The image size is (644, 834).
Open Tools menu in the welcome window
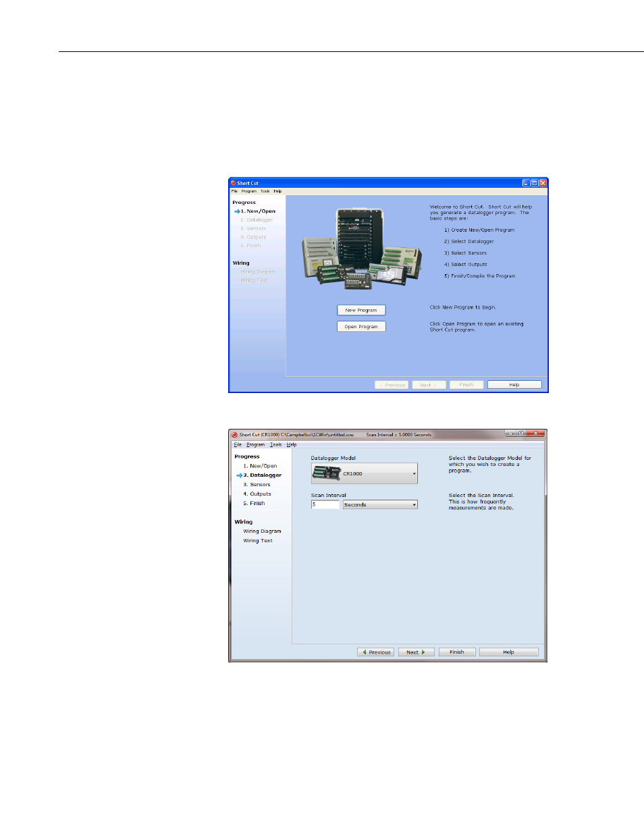click(265, 191)
